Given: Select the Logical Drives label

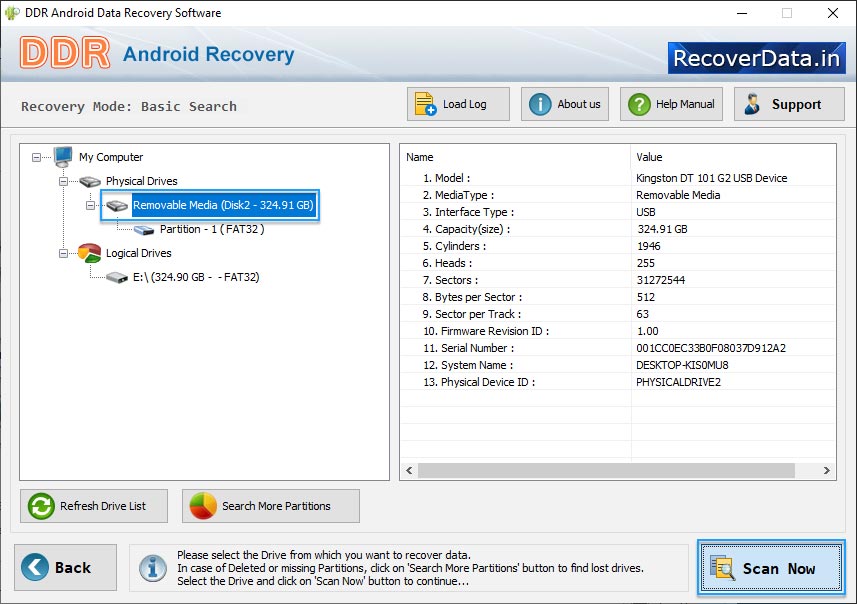Looking at the screenshot, I should pyautogui.click(x=138, y=253).
